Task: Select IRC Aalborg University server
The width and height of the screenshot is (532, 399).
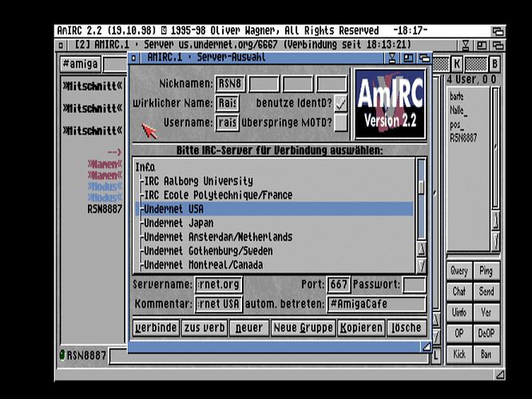Action: click(x=274, y=181)
